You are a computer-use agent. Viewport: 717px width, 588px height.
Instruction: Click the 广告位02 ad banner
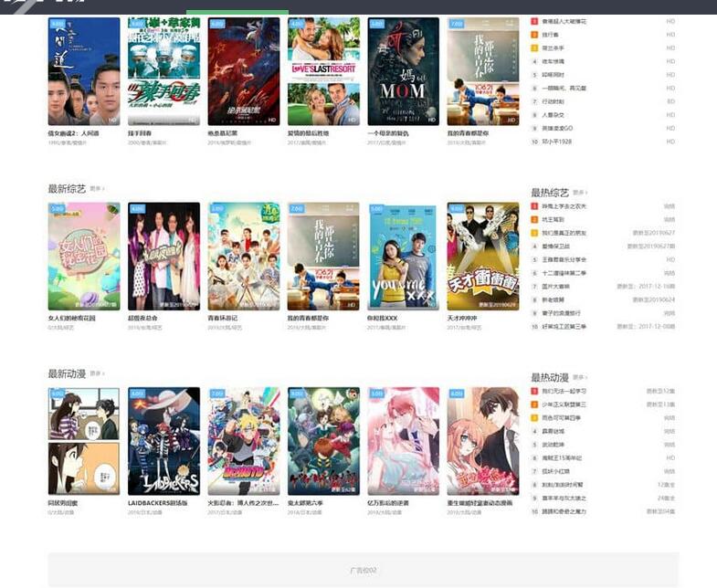point(364,570)
